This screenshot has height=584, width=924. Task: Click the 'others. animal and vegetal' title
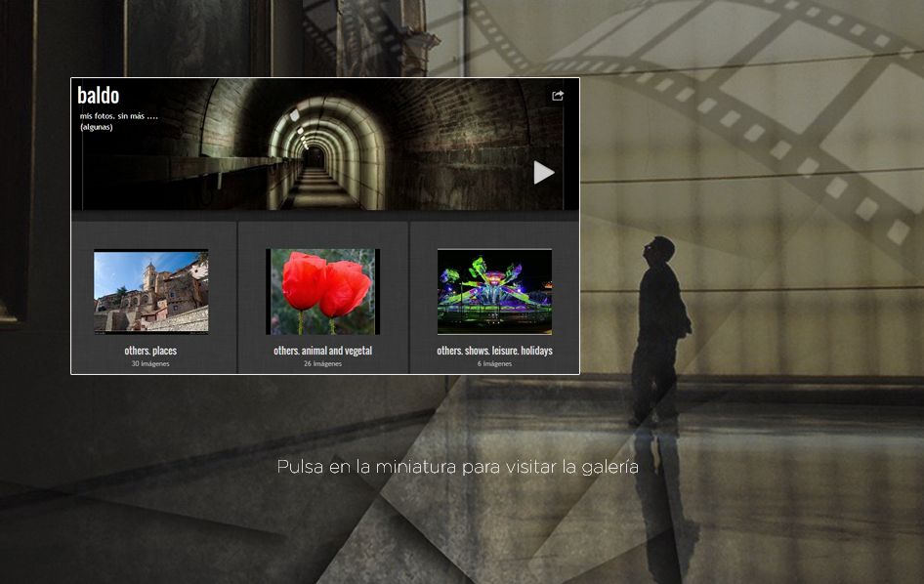pos(322,351)
